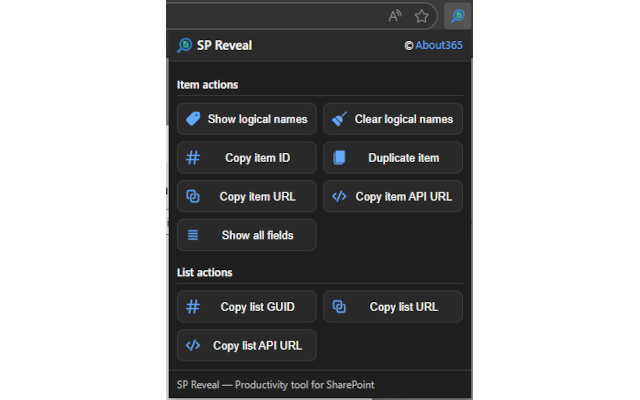Click the Show logical names button
The height and width of the screenshot is (400, 640).
[247, 119]
